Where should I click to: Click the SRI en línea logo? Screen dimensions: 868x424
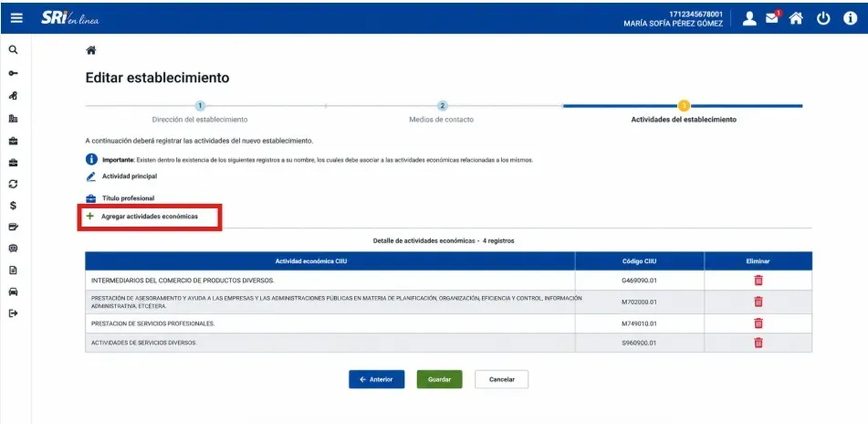[69, 18]
